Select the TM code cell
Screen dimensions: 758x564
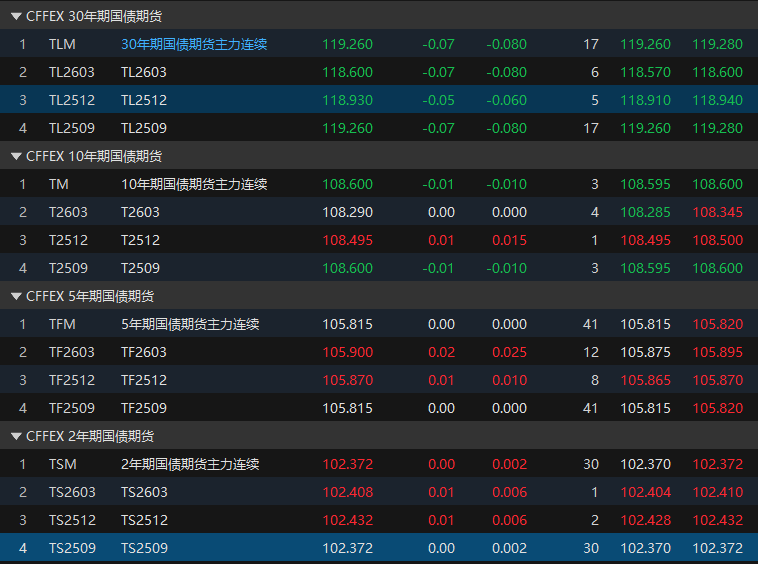[x=58, y=184]
